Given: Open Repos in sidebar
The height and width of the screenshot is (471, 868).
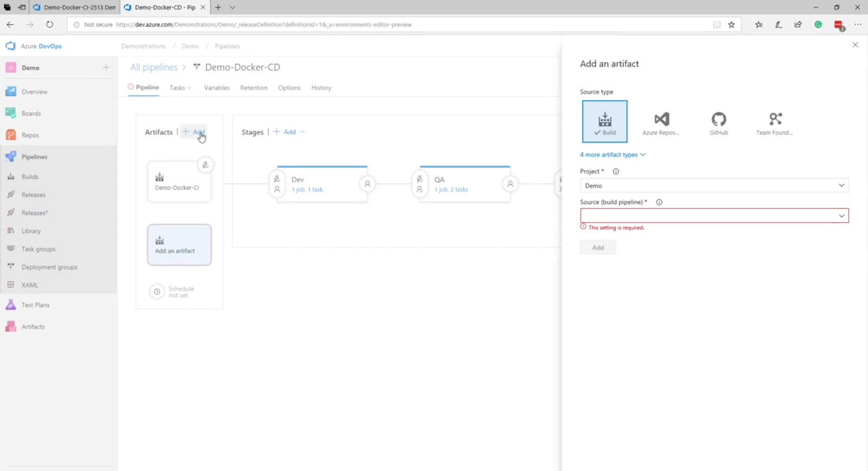Looking at the screenshot, I should tap(59, 135).
